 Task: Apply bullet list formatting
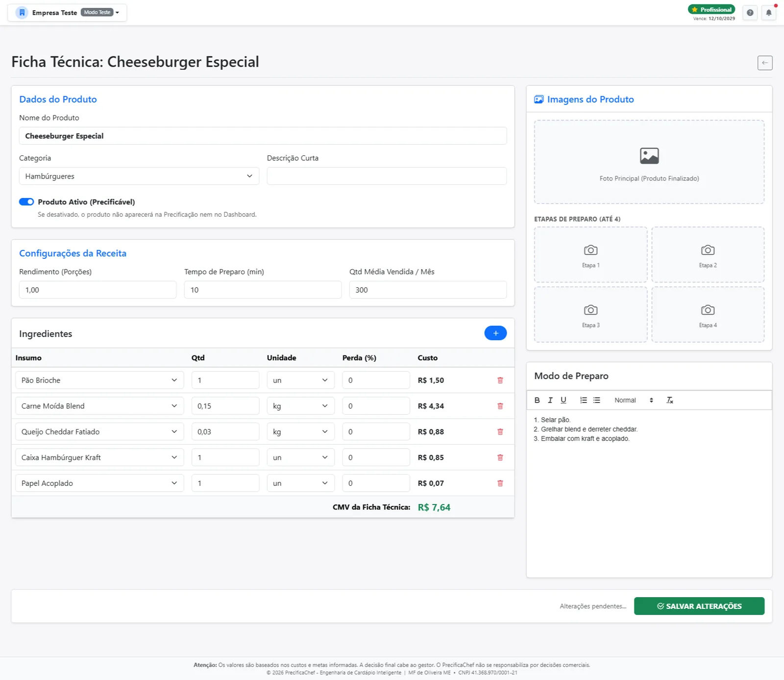pos(597,400)
